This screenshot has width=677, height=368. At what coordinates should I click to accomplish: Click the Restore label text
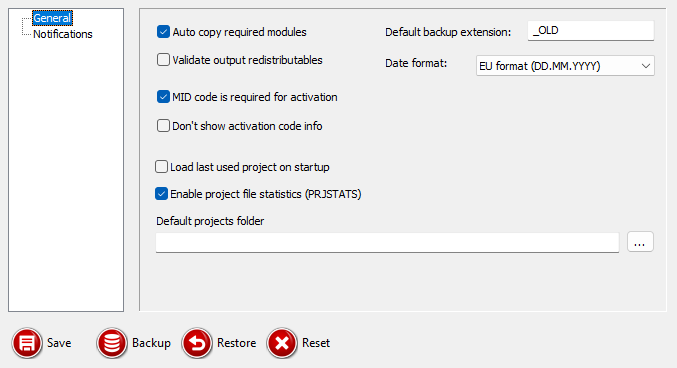coord(237,343)
